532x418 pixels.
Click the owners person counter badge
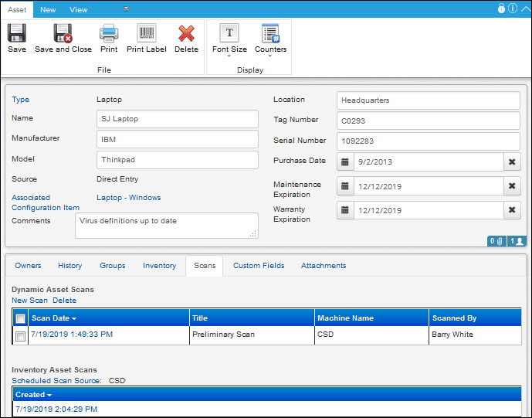point(517,241)
